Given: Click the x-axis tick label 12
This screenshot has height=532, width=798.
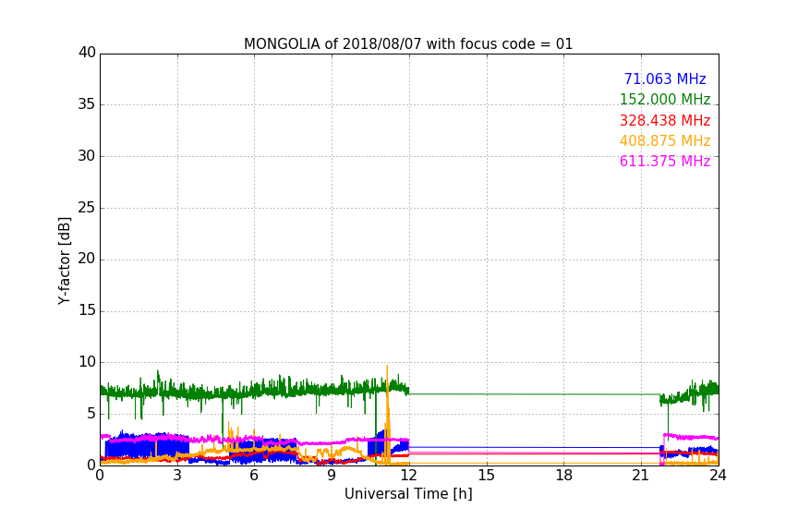Looking at the screenshot, I should point(408,476).
